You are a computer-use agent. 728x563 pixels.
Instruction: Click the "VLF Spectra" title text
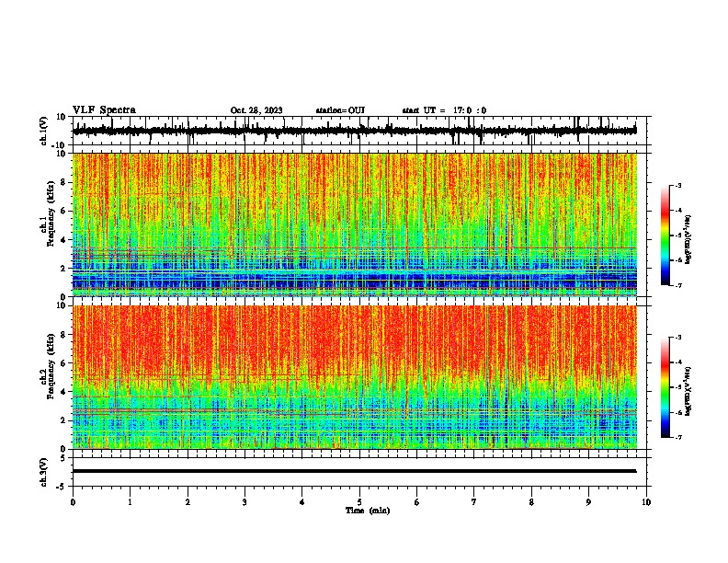104,110
